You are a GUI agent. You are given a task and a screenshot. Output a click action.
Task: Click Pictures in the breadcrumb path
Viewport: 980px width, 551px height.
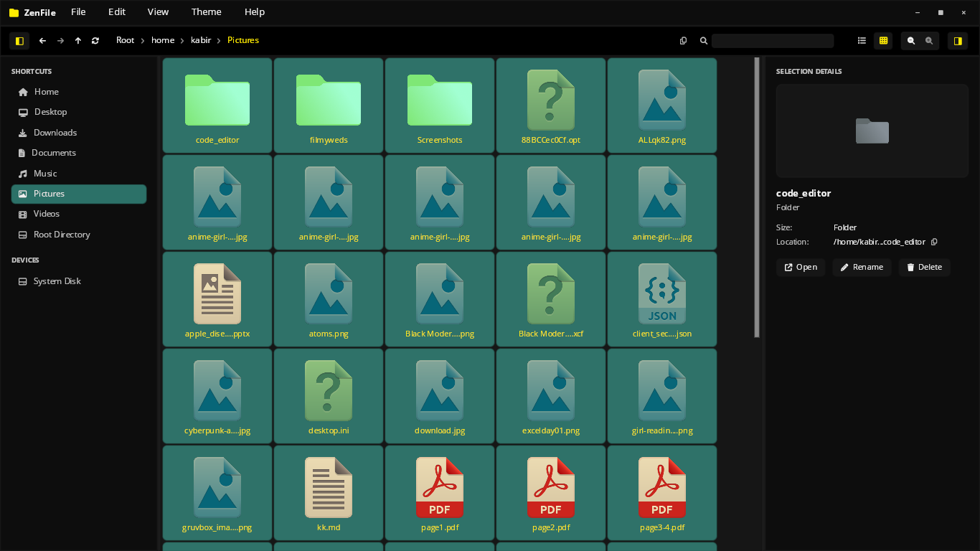(x=243, y=40)
